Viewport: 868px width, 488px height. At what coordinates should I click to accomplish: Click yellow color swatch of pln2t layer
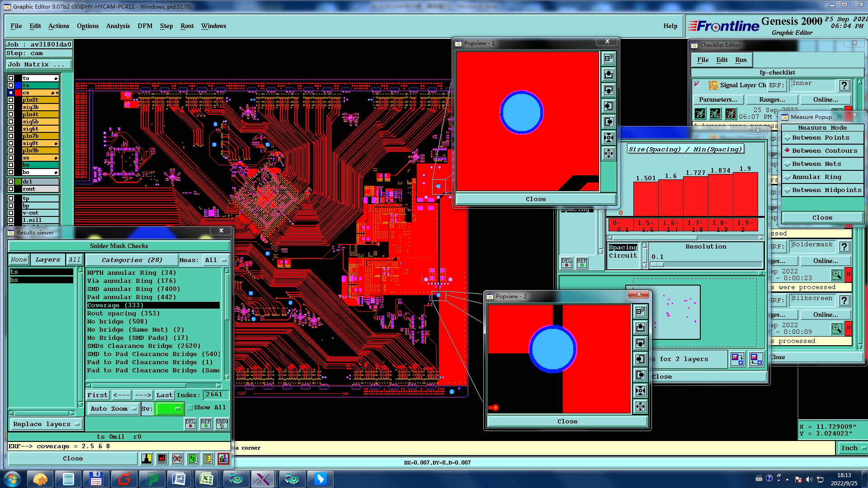point(41,100)
